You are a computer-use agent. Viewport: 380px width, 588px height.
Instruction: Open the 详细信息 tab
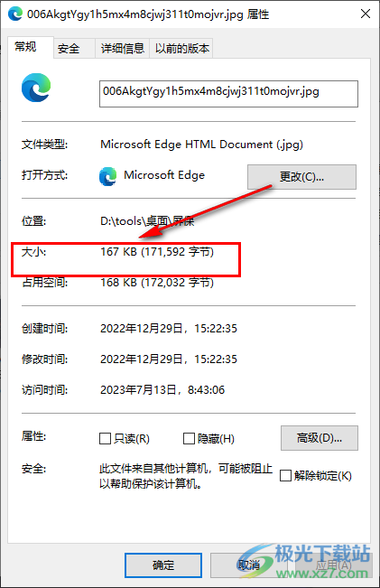tap(123, 49)
